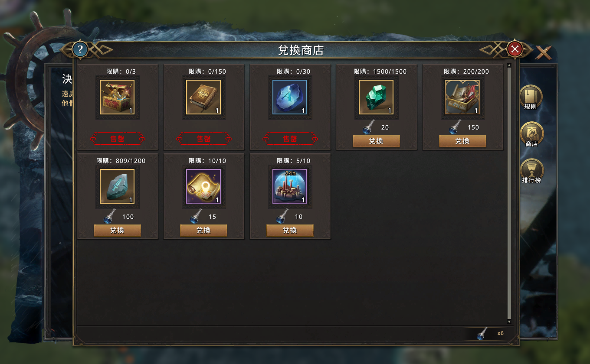Click the potion currency counter x6
The width and height of the screenshot is (590, 364).
(x=490, y=334)
